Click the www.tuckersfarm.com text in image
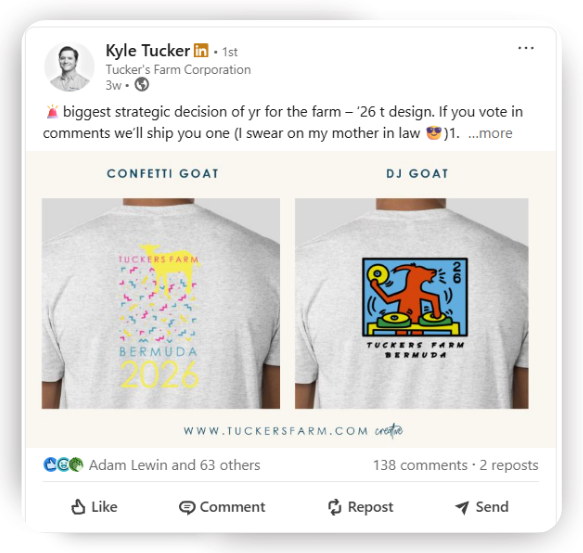The image size is (583, 553). 276,431
